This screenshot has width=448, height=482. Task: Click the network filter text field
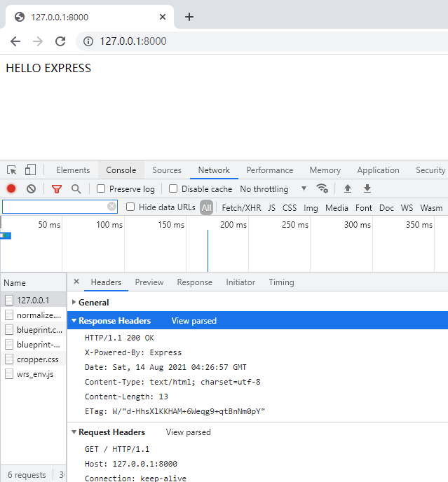click(60, 207)
